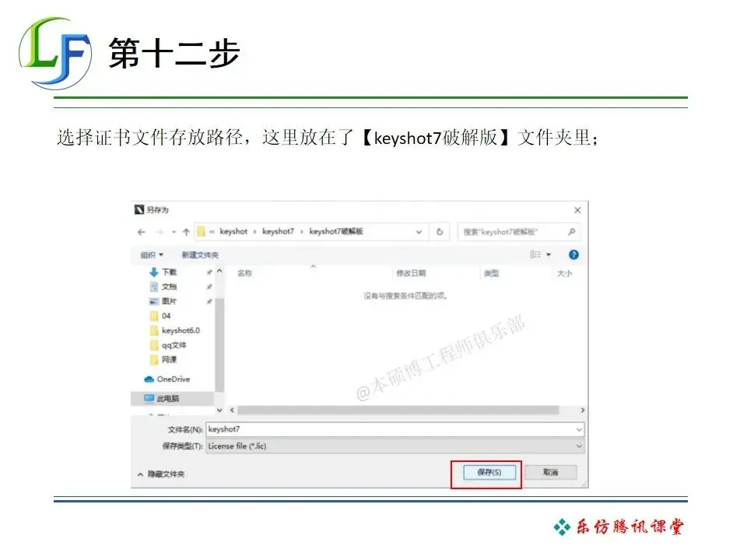
Task: Open the qq文件 folder in sidebar
Action: point(168,345)
